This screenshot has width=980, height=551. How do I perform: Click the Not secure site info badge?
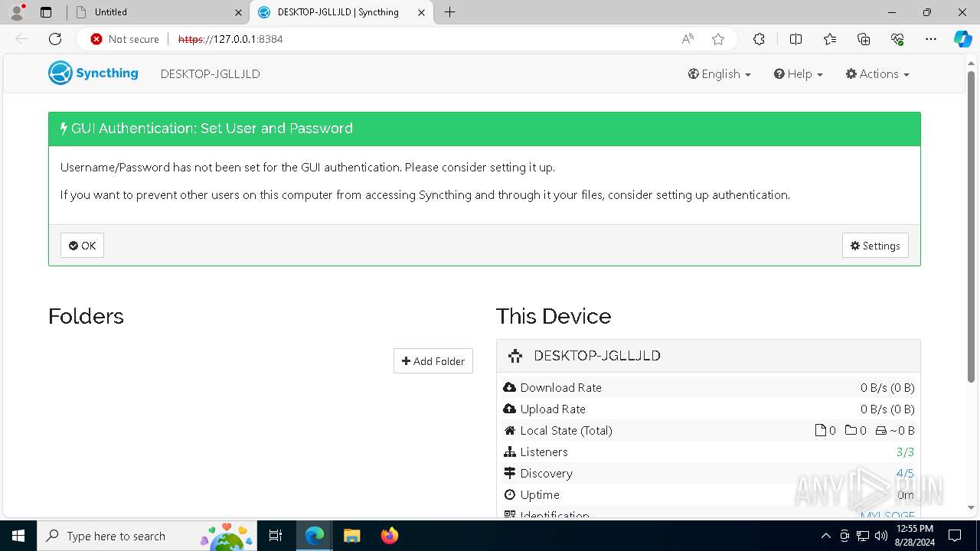pos(125,39)
